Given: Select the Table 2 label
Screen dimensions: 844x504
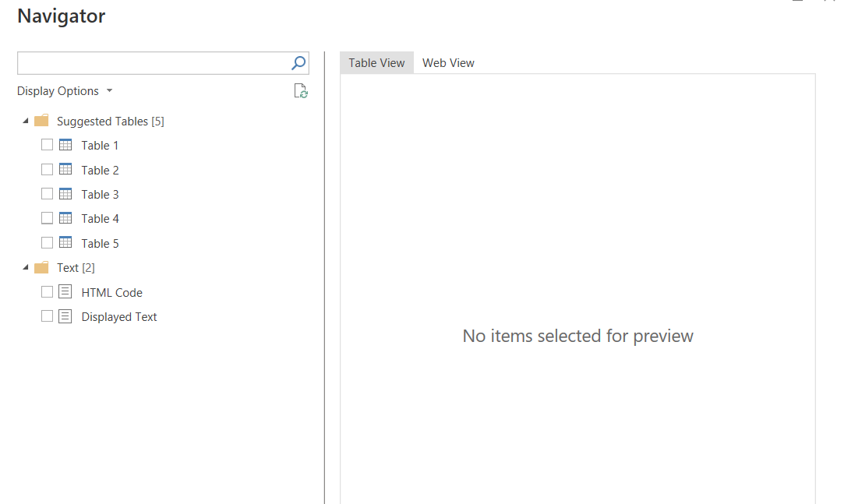Looking at the screenshot, I should (x=100, y=170).
